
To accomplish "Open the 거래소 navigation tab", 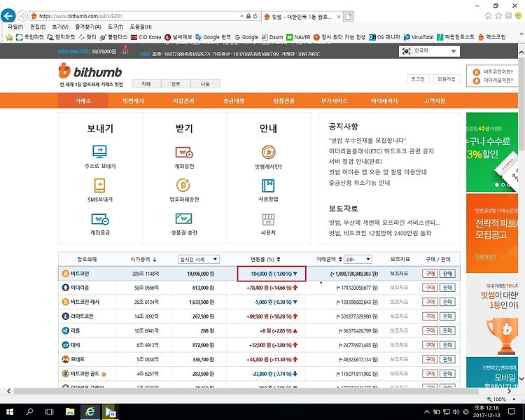I will point(83,101).
